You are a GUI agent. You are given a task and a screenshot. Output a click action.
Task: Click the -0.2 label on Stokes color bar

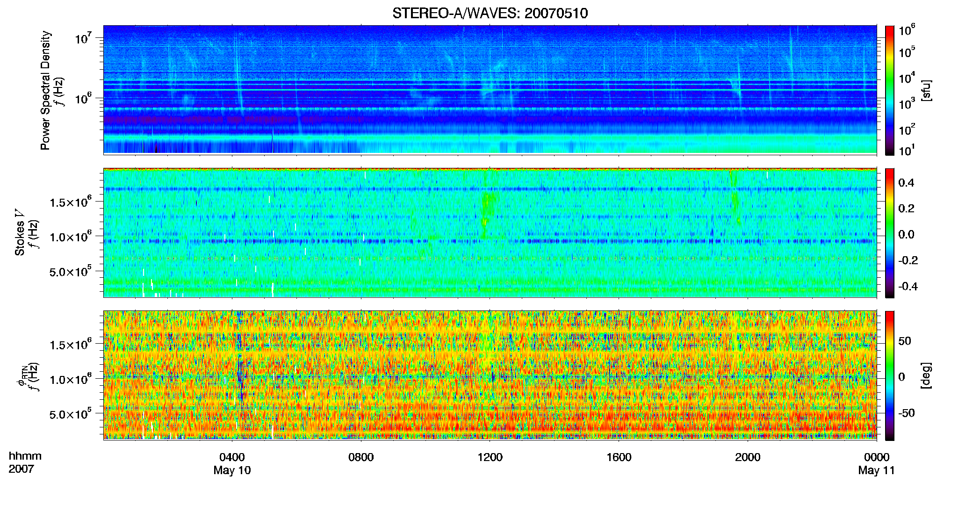pyautogui.click(x=908, y=260)
